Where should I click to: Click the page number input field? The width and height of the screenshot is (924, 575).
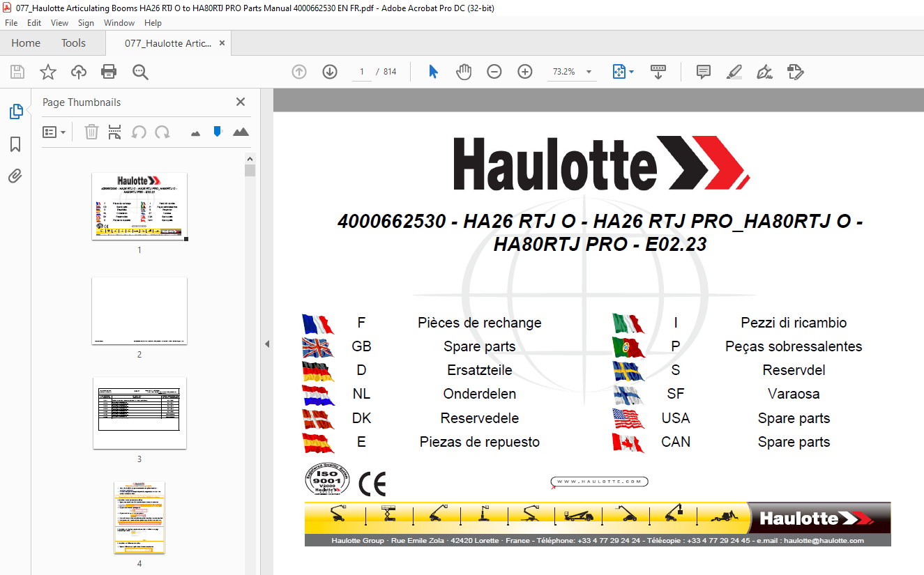click(x=362, y=72)
